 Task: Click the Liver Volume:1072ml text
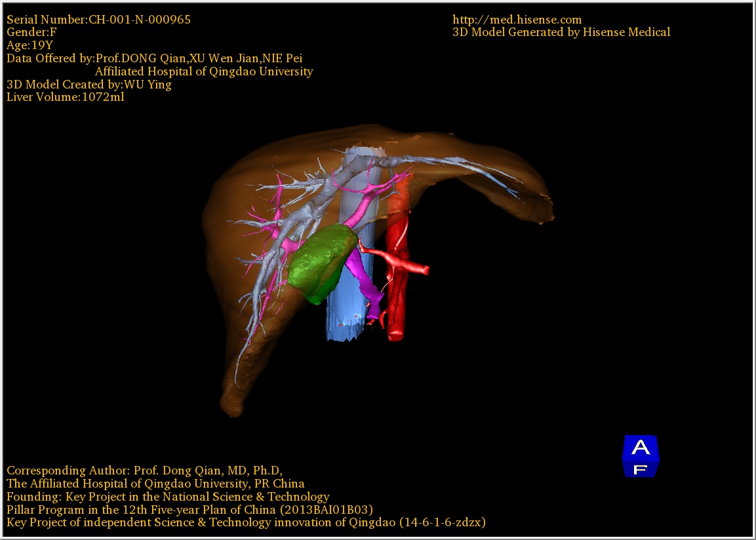(x=66, y=97)
